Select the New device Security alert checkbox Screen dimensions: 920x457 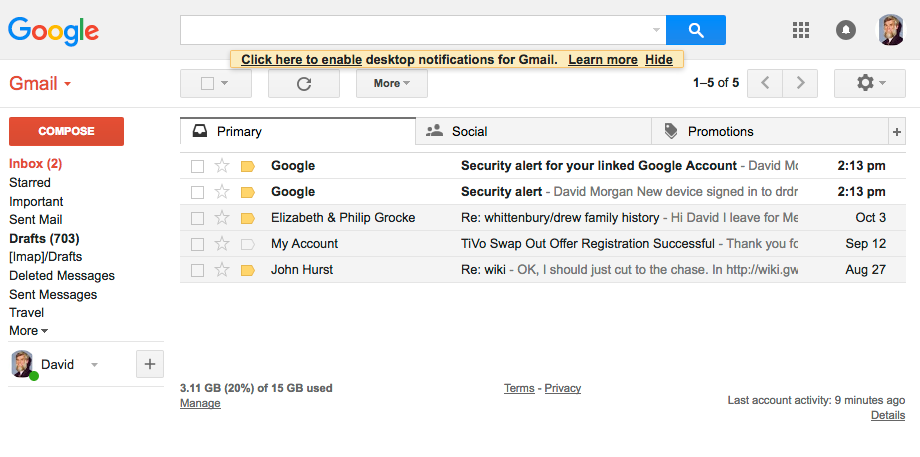pyautogui.click(x=198, y=192)
